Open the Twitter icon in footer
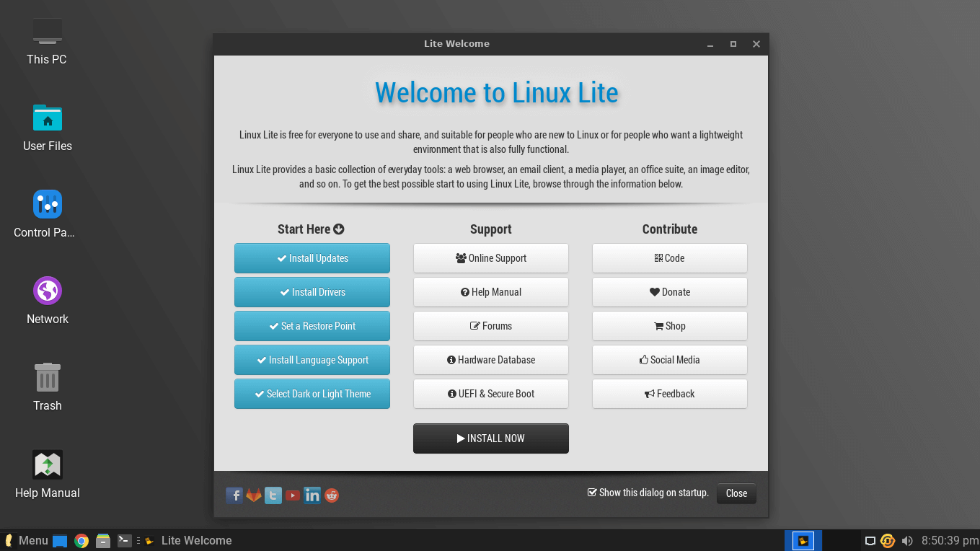This screenshot has height=551, width=980. pyautogui.click(x=273, y=495)
